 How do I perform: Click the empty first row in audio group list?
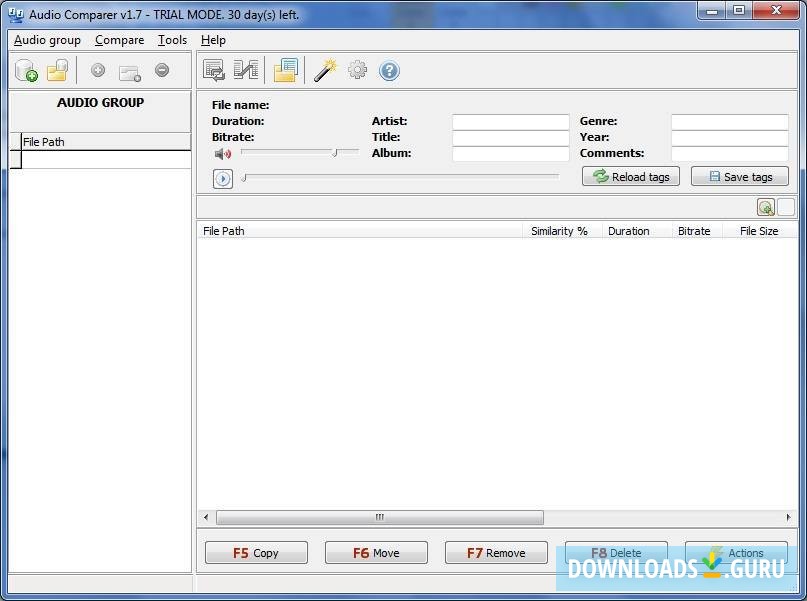pos(106,160)
